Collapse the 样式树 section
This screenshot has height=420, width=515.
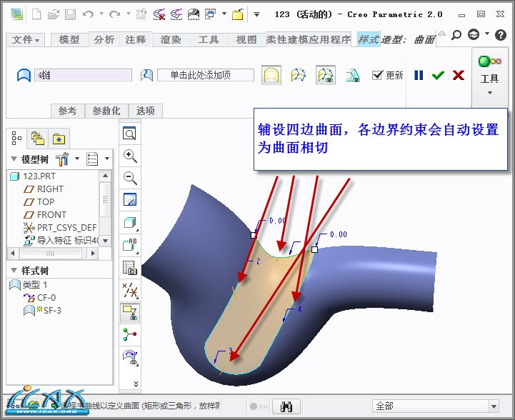click(x=13, y=271)
